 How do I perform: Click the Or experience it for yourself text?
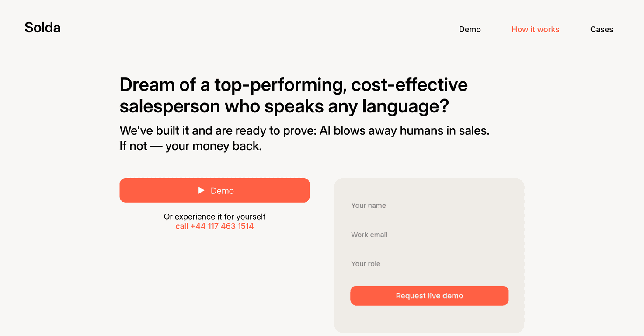click(214, 216)
